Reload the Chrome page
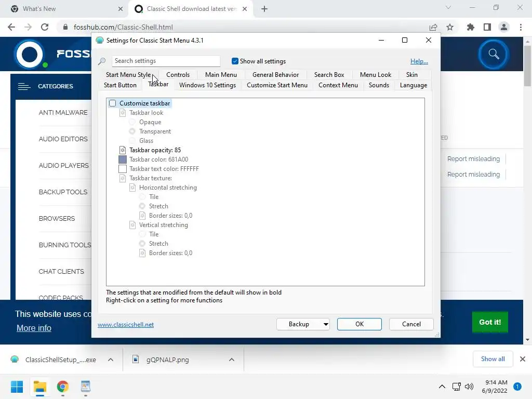 pos(45,27)
